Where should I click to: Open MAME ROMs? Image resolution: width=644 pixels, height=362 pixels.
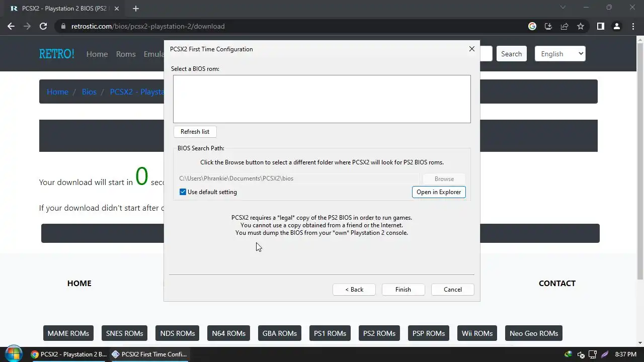click(68, 333)
